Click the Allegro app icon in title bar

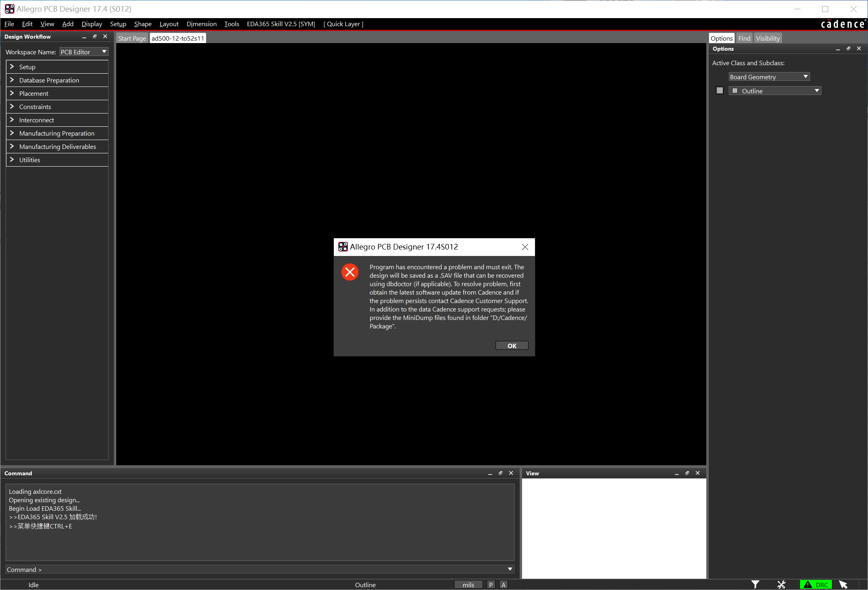[9, 9]
